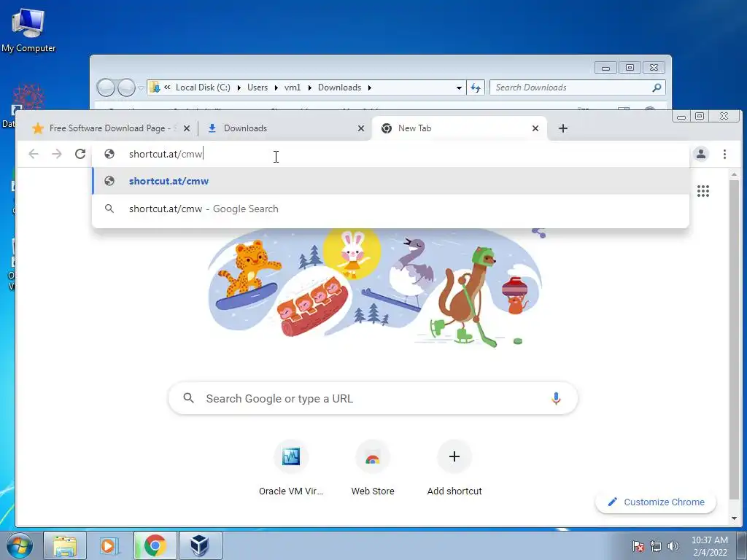Screen dimensions: 747x560
Task: Open Chrome profile avatar
Action: [701, 154]
